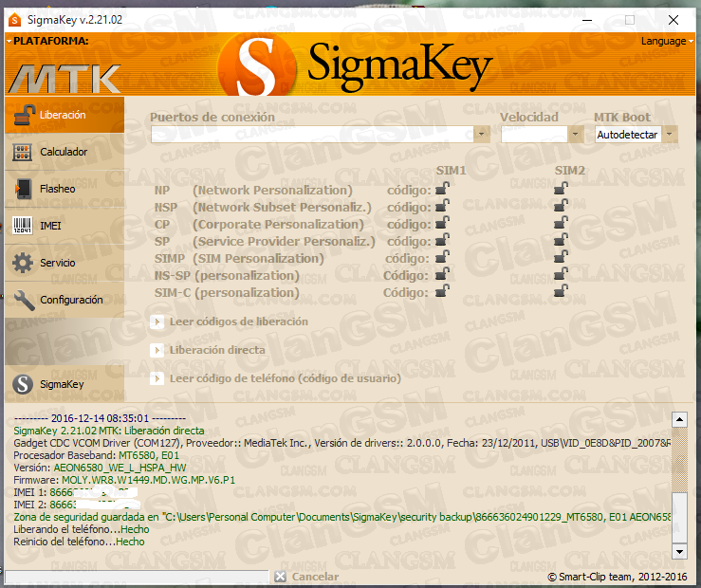The height and width of the screenshot is (588, 701).
Task: Expand the Velocidad dropdown arrow
Action: 576,134
